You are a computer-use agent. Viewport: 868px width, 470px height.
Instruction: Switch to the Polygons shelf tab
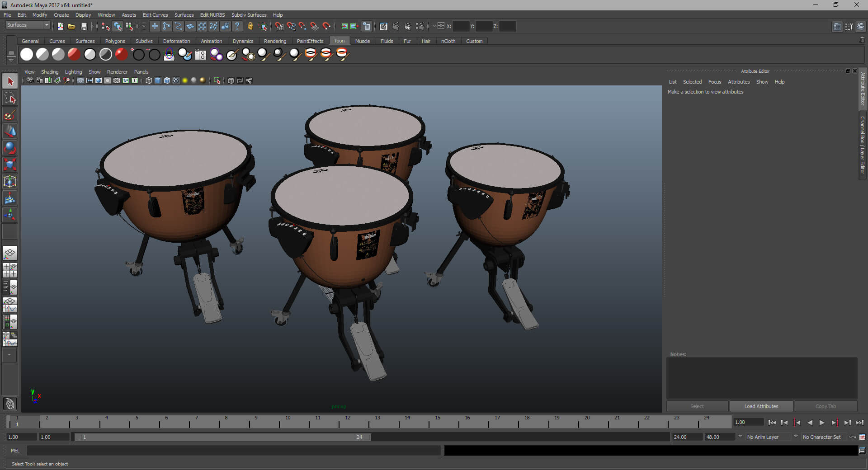(115, 41)
